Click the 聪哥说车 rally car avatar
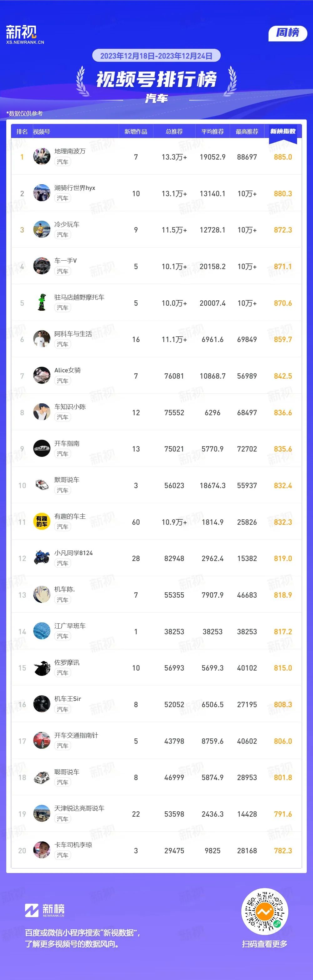The width and height of the screenshot is (313, 980). pos(42,777)
